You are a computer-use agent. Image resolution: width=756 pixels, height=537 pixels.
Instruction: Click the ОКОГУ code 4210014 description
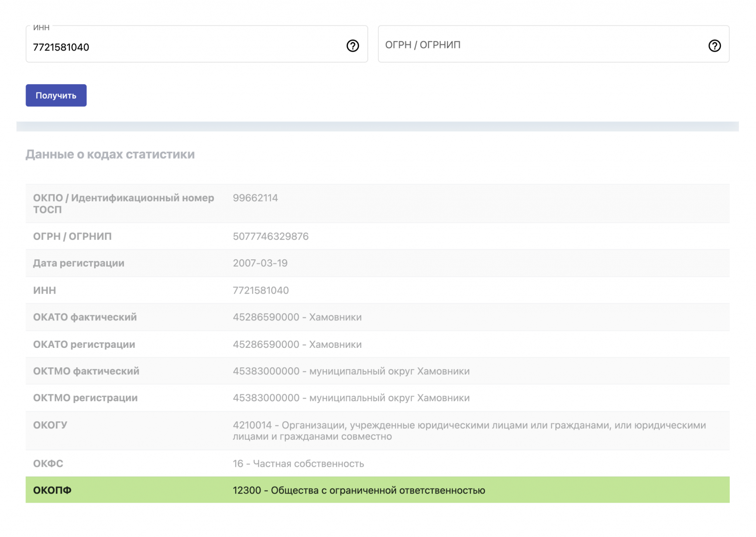[x=469, y=430]
